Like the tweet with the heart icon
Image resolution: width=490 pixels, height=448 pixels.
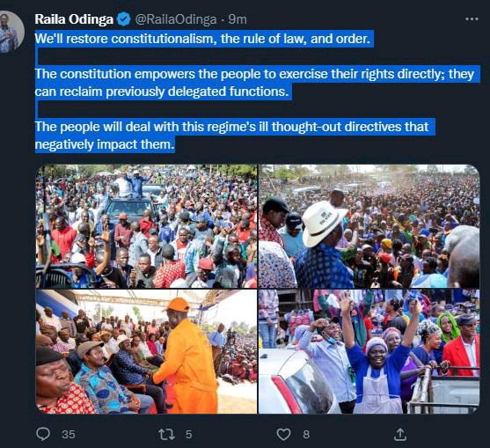pos(284,434)
